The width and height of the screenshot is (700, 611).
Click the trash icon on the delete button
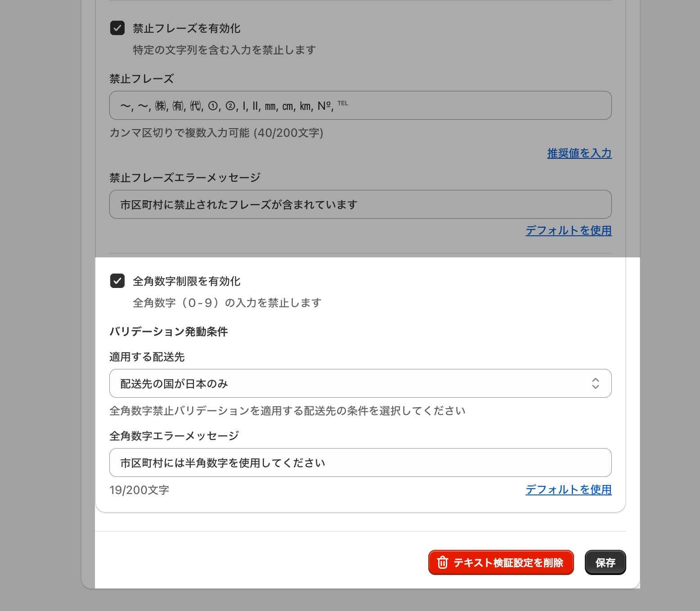(443, 562)
